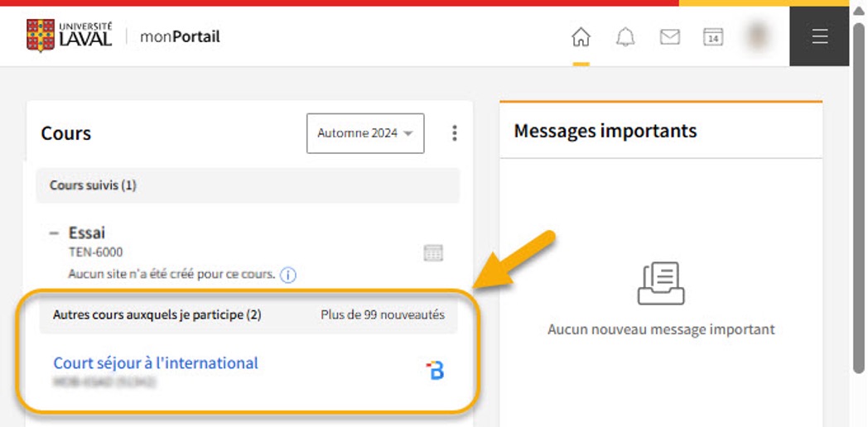This screenshot has width=868, height=427.
Task: Click the Messages importants heading
Action: pos(605,131)
